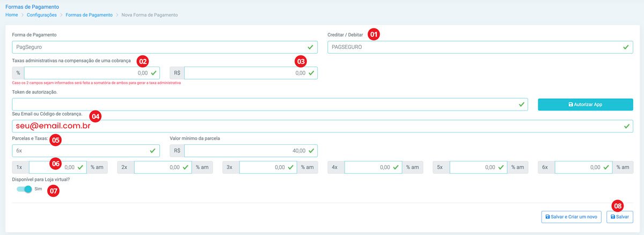Click red marker badge 05
644x235 pixels.
[56, 139]
